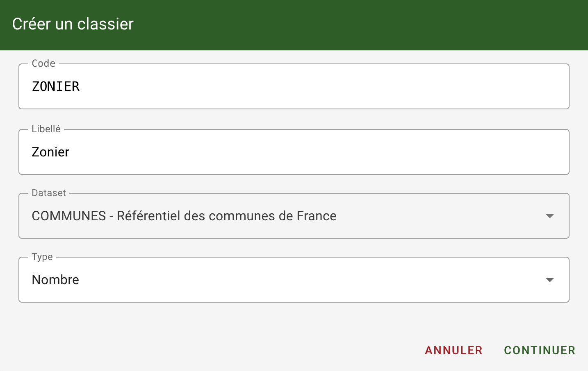
Task: Click the 'ZONIER' text in Code field
Action: point(56,87)
